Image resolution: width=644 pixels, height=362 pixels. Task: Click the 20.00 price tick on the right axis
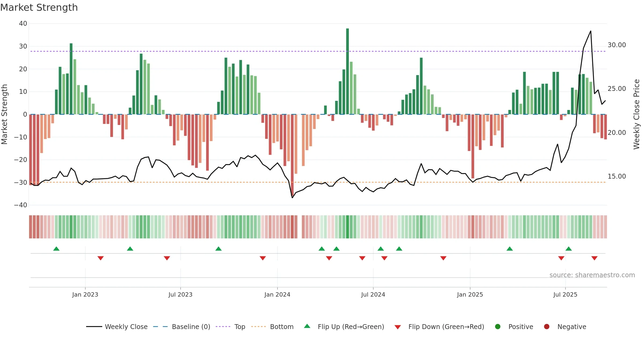[617, 133]
